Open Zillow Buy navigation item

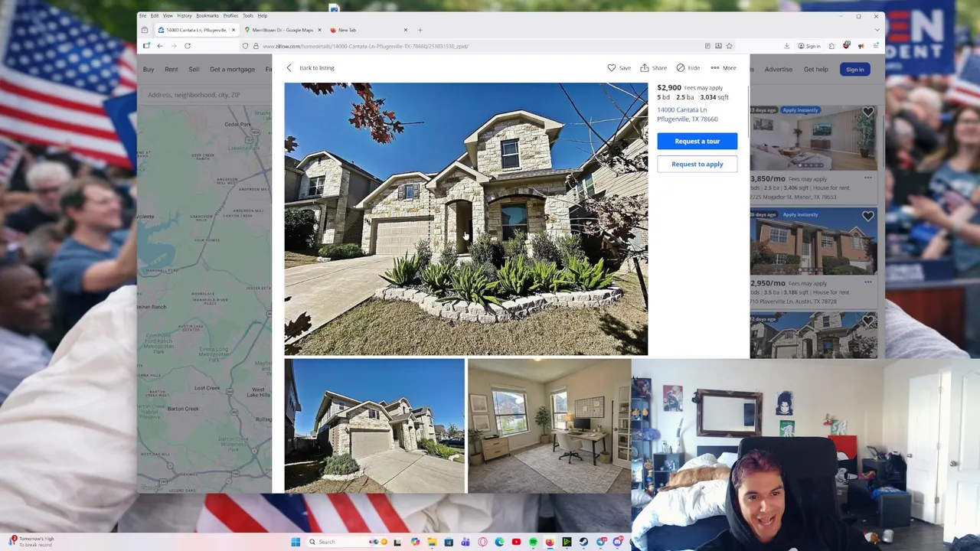(149, 70)
